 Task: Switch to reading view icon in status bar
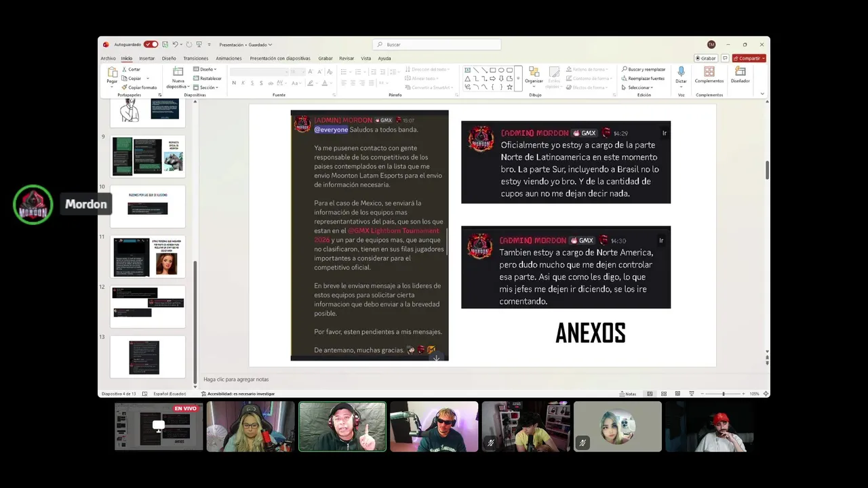click(x=677, y=394)
